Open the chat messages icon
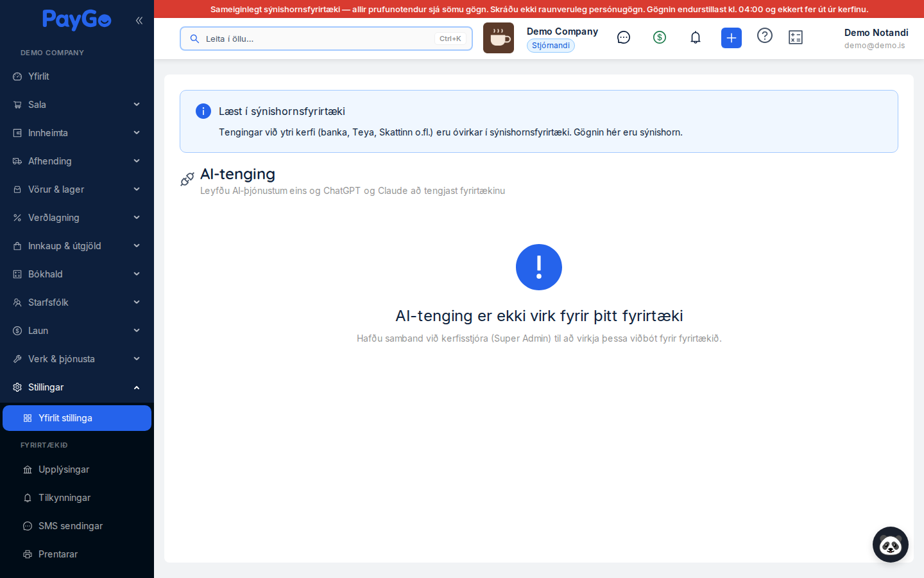The height and width of the screenshot is (578, 924). coord(624,37)
